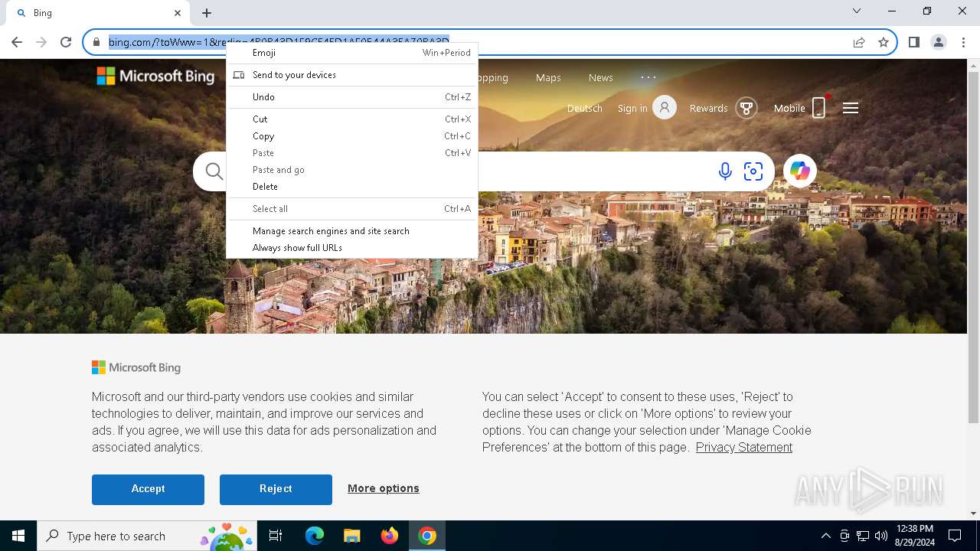Choose Undo in context menu

(352, 97)
